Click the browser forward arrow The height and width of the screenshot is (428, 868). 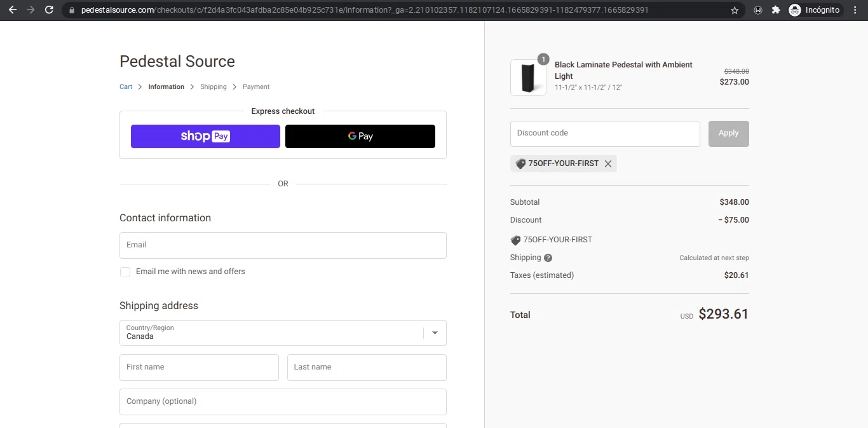(x=31, y=10)
